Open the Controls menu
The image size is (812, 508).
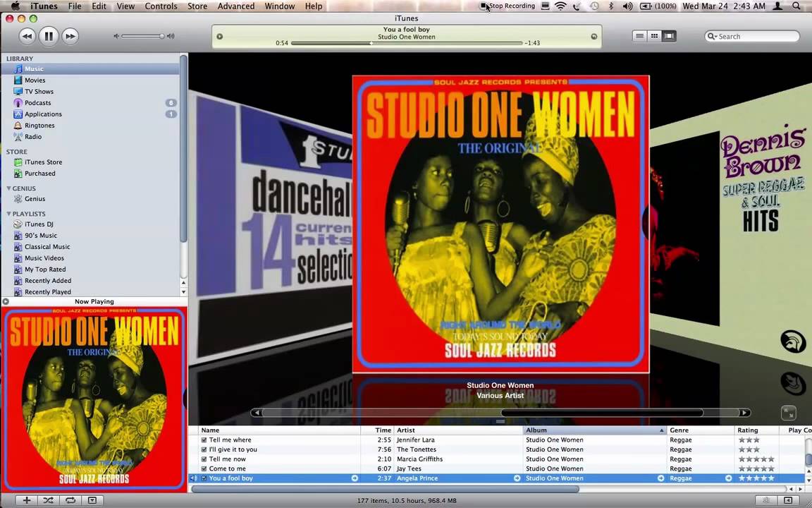[161, 6]
